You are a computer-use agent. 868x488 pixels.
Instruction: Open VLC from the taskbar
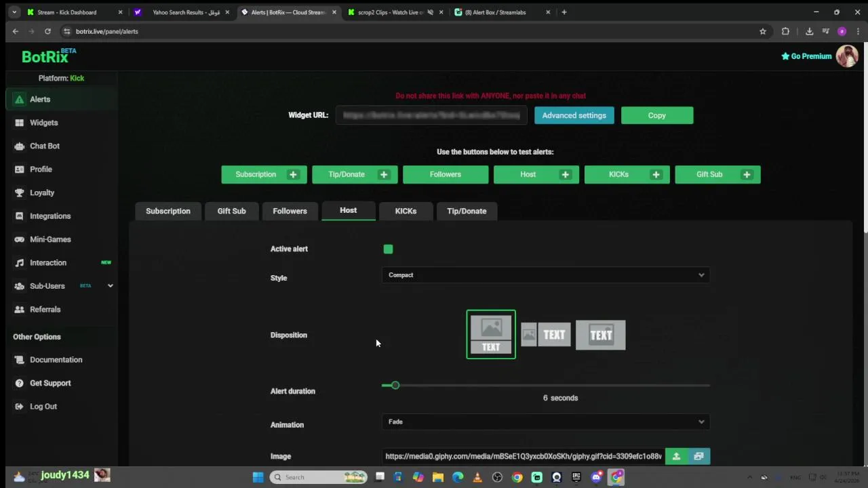pyautogui.click(x=477, y=477)
